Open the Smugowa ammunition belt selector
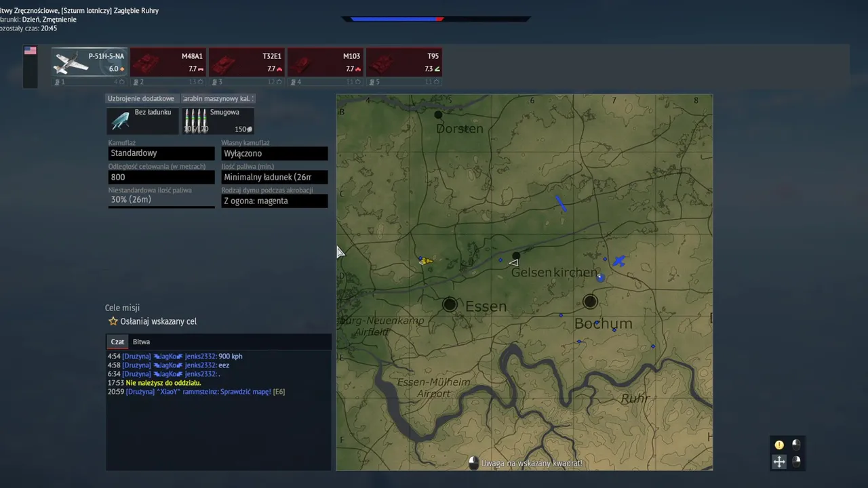 click(218, 121)
